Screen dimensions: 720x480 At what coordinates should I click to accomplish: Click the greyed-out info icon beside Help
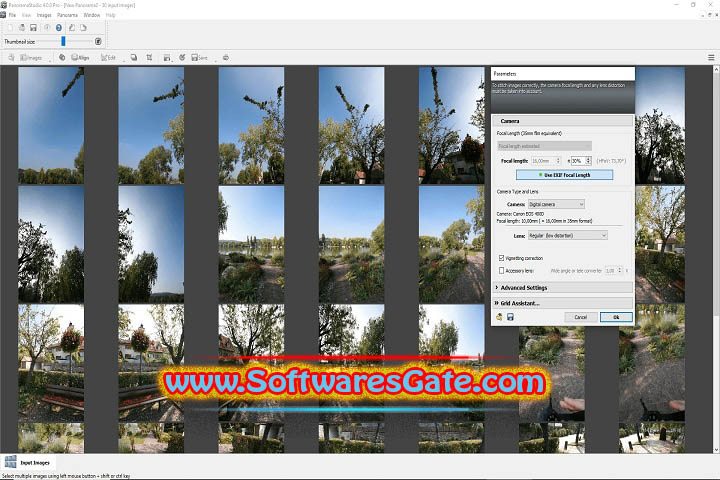point(47,28)
